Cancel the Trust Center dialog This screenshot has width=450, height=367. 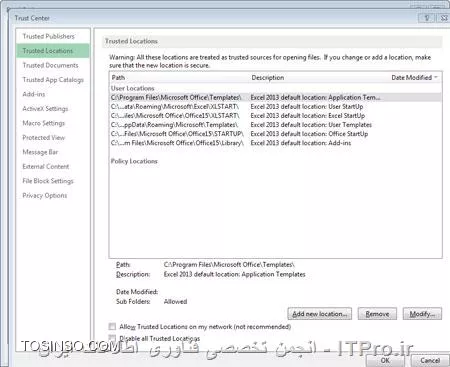coord(430,360)
